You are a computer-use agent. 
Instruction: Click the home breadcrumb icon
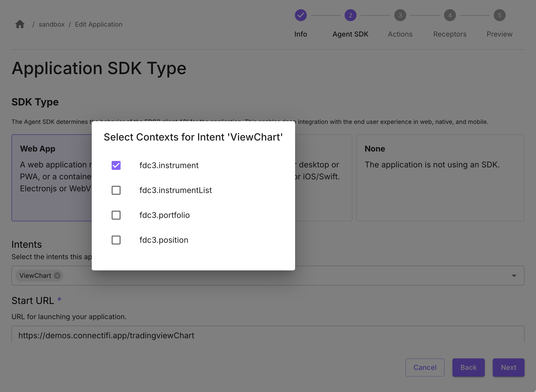20,24
